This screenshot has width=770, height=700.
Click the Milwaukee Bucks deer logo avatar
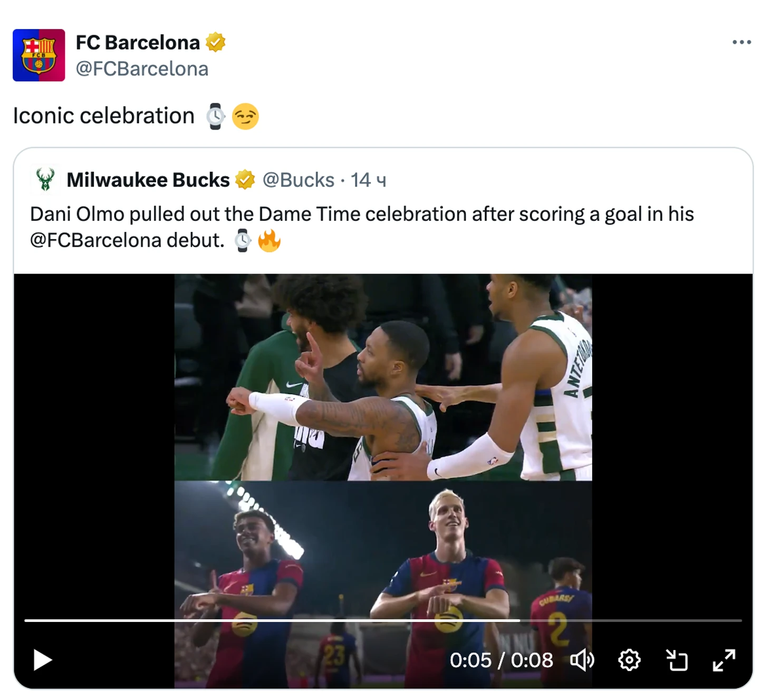click(45, 180)
